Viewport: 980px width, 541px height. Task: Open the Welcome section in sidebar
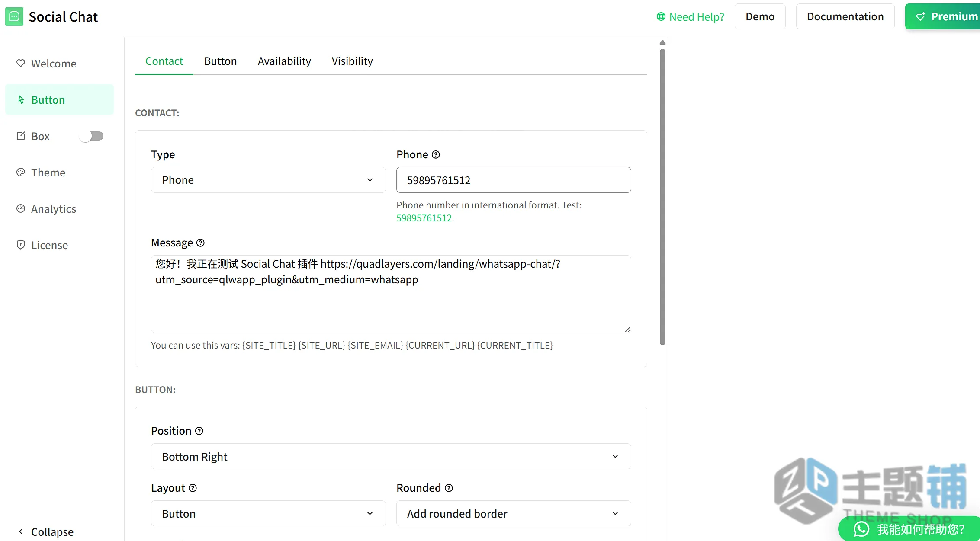coord(60,63)
